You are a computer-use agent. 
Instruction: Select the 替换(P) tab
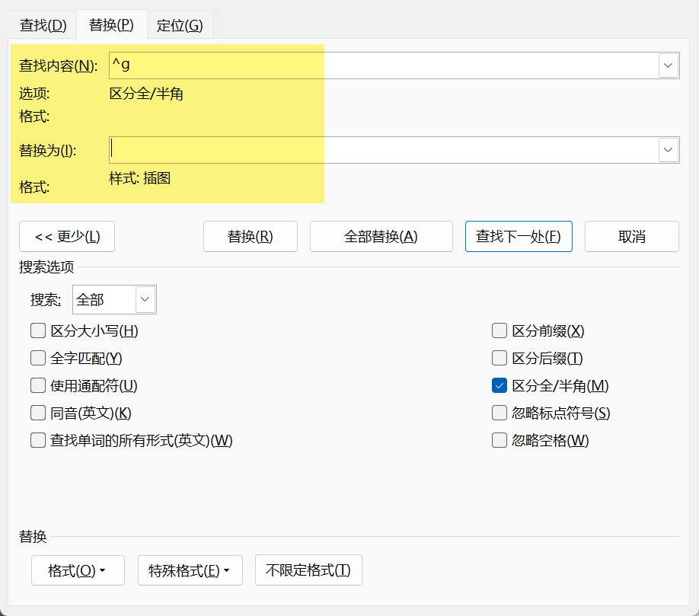(111, 24)
